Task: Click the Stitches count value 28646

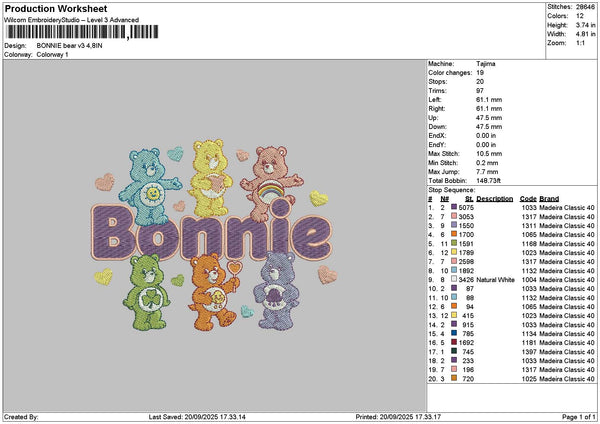Action: pyautogui.click(x=584, y=9)
